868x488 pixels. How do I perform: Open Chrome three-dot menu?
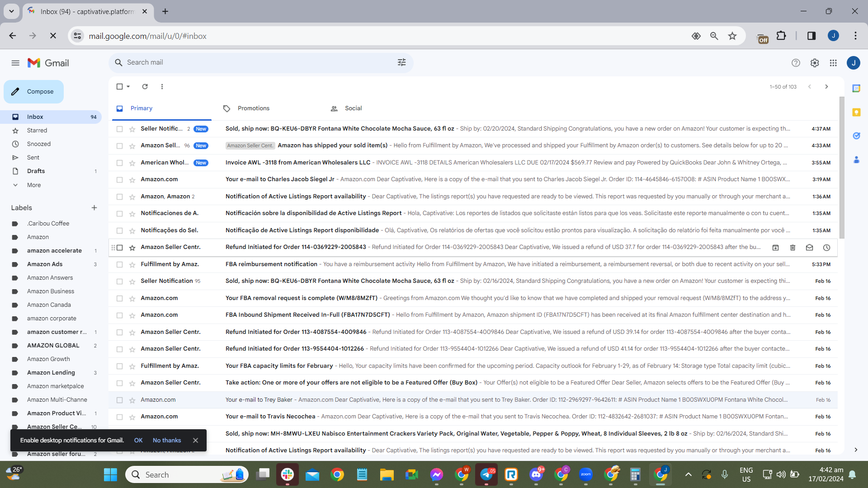(x=855, y=36)
